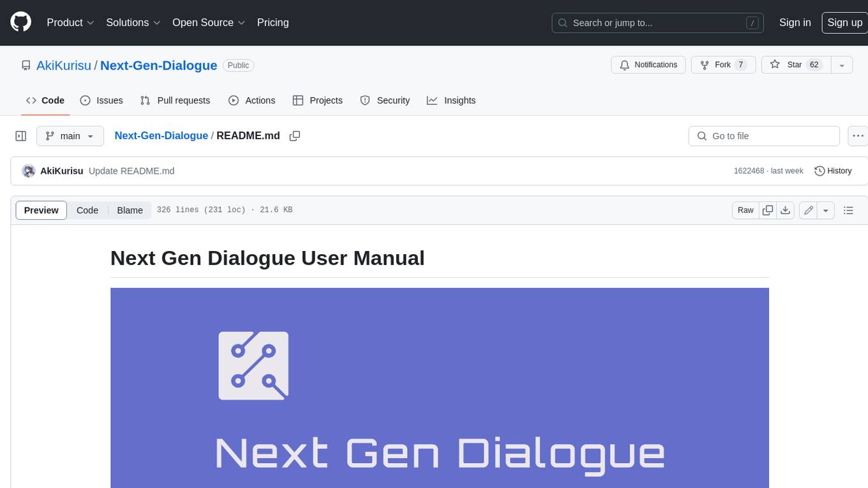868x488 pixels.
Task: Open the star lists dropdown arrow
Action: coord(841,65)
